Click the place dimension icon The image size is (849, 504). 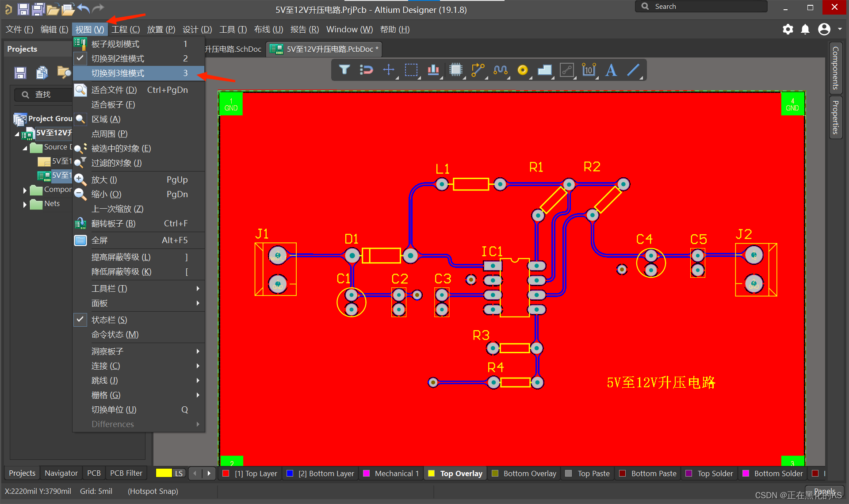589,70
